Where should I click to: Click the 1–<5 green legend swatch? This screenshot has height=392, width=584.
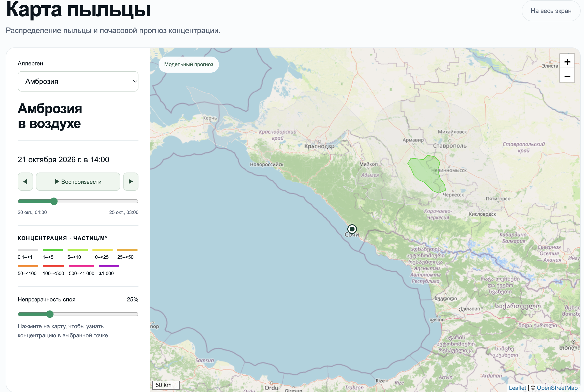[x=52, y=250]
